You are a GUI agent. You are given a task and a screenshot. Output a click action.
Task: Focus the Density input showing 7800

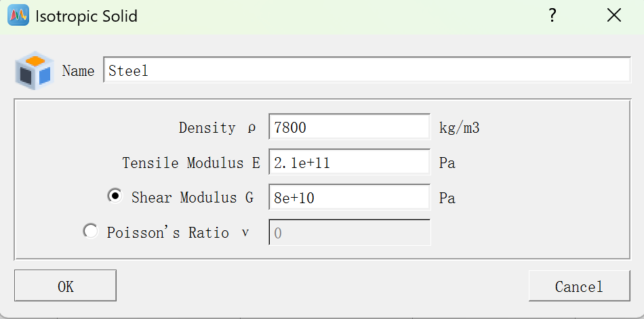[x=349, y=127]
